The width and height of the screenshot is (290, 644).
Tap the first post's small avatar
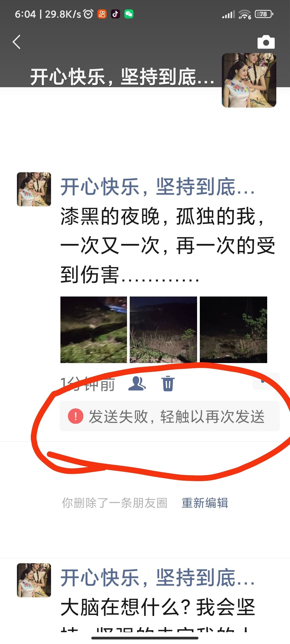tap(34, 189)
